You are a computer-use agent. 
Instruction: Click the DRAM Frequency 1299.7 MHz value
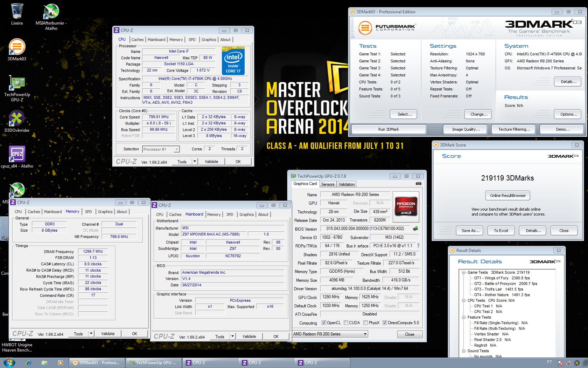tap(93, 251)
